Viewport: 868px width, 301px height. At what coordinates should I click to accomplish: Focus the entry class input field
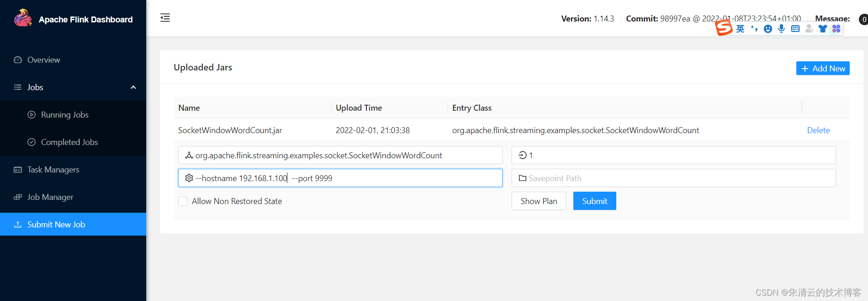[x=340, y=155]
